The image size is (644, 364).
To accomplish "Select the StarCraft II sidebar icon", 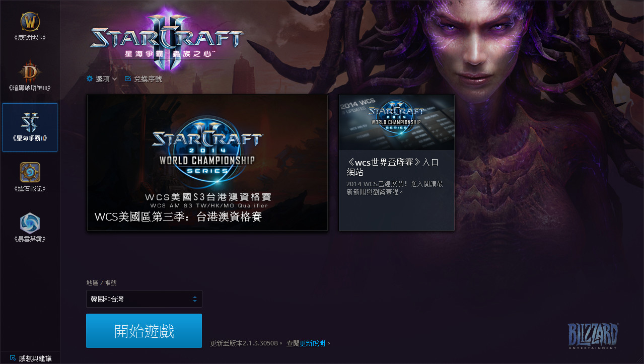I will 30,122.
